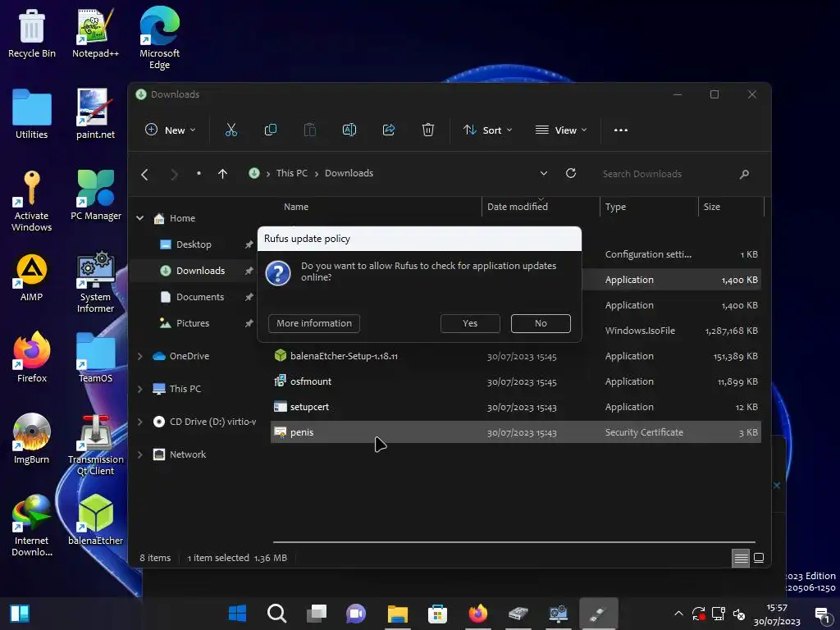This screenshot has width=840, height=630.
Task: Click the Copy icon in Explorer toolbar
Action: coord(271,130)
